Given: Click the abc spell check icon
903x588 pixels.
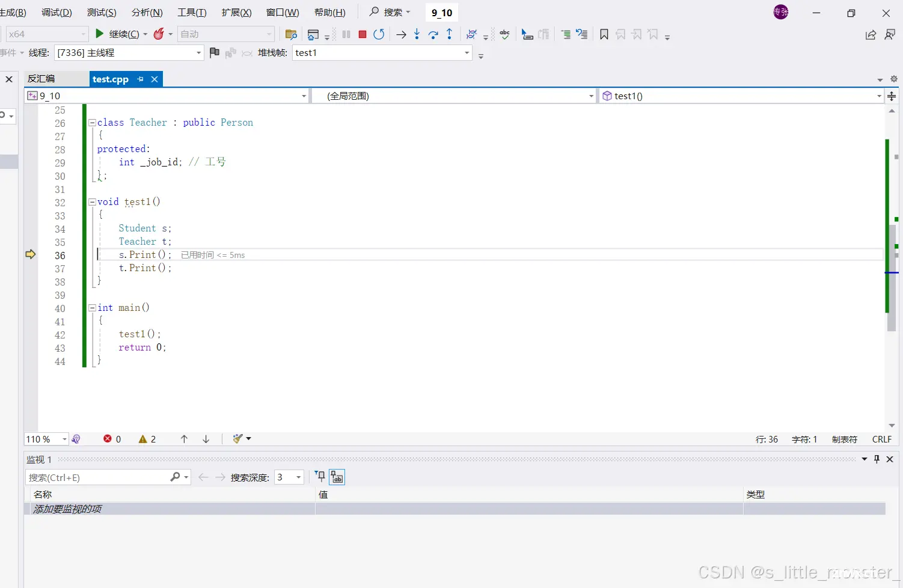Looking at the screenshot, I should point(505,34).
